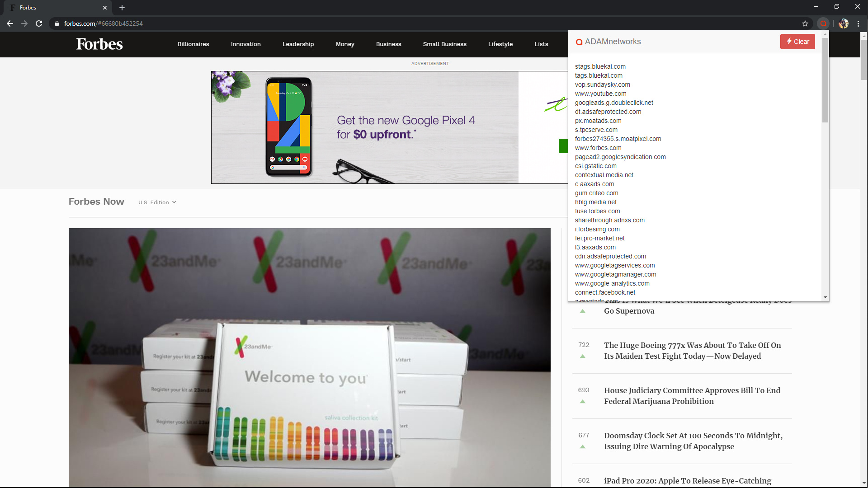
Task: Click googleads.g.doubleclick.net entry
Action: point(614,103)
